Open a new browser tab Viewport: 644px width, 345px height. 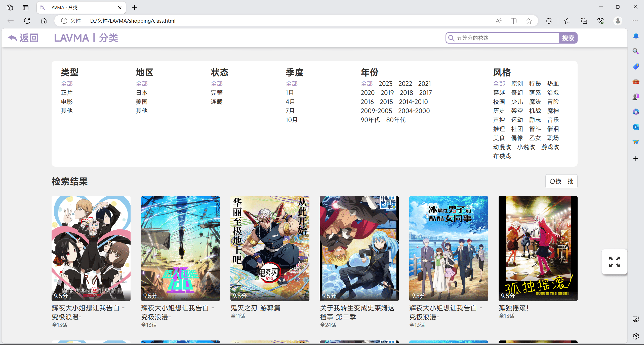click(x=135, y=8)
